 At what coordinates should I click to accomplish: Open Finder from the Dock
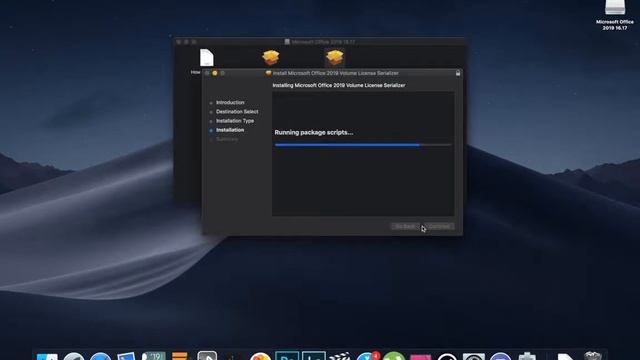coord(47,356)
